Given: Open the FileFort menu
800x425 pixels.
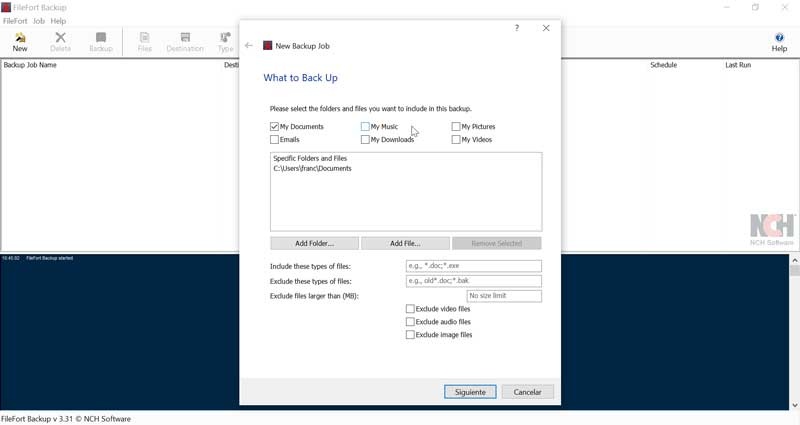Looking at the screenshot, I should (15, 21).
